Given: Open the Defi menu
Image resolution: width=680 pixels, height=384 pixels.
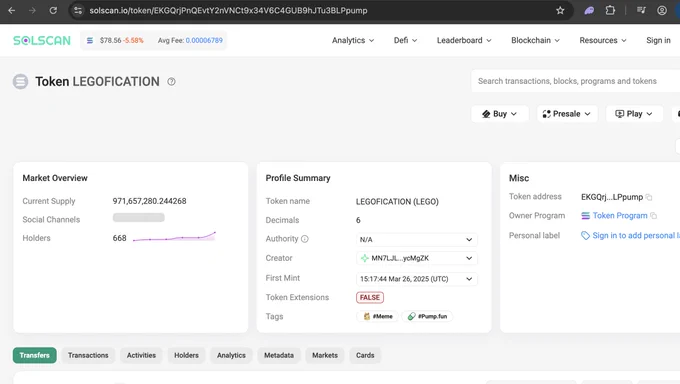Looking at the screenshot, I should [405, 40].
